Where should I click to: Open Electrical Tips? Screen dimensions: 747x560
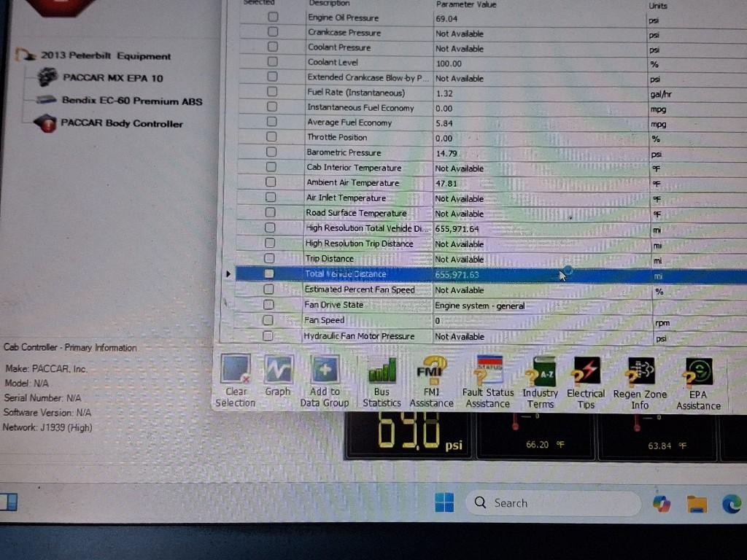pos(586,371)
